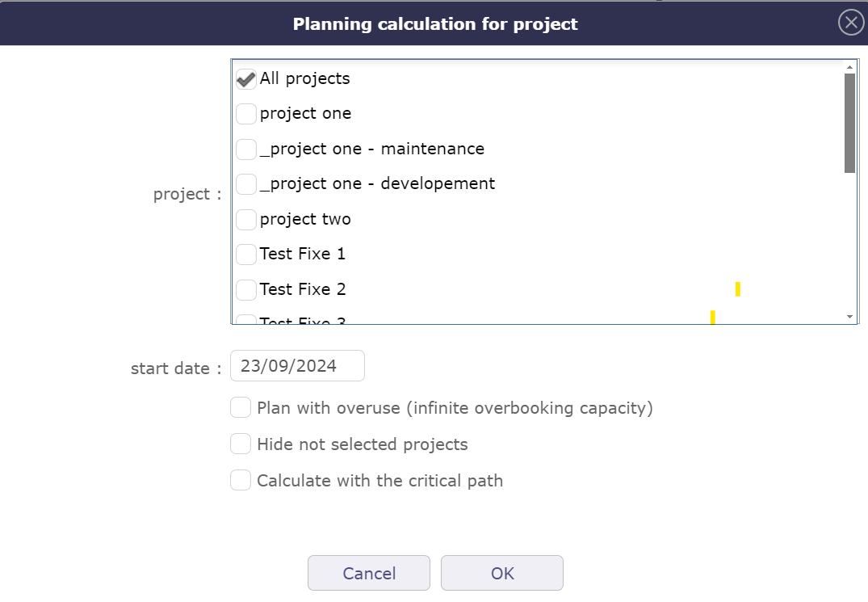Enable the _project one - developement project
Viewport: 868px width, 602px height.
(245, 183)
